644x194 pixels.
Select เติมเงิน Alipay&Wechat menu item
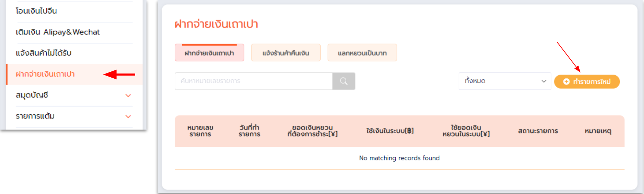click(58, 32)
